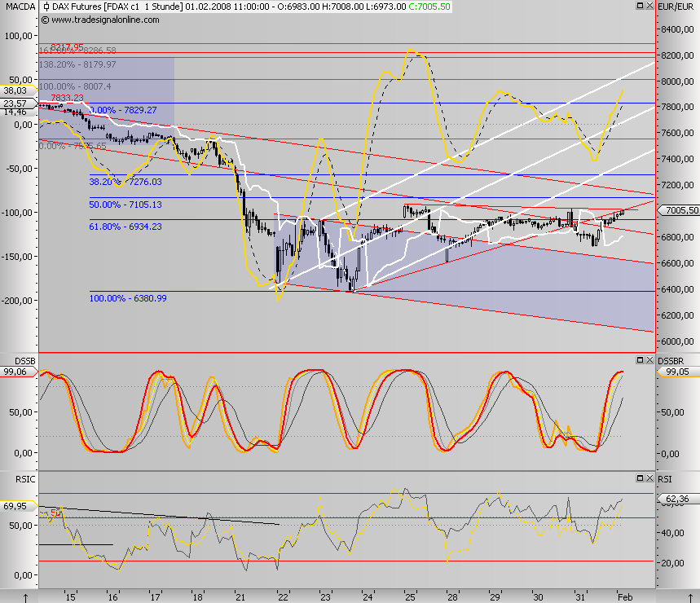This screenshot has height=603, width=700.
Task: Click the DSSBR value marker 99,05
Action: 678,372
